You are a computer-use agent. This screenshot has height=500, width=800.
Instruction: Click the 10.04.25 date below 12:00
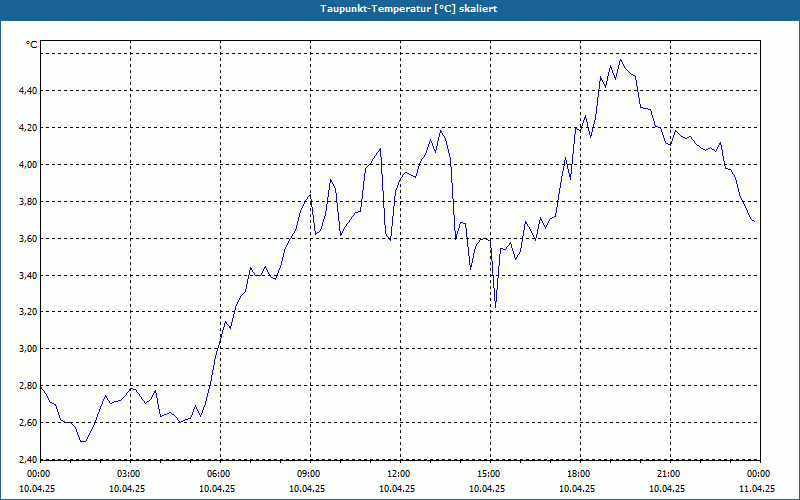tap(397, 488)
